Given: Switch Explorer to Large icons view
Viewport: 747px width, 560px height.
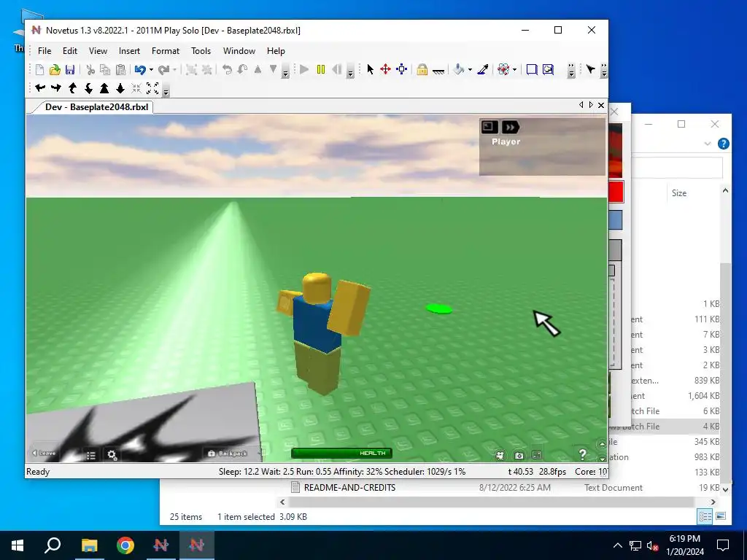Looking at the screenshot, I should tap(720, 516).
